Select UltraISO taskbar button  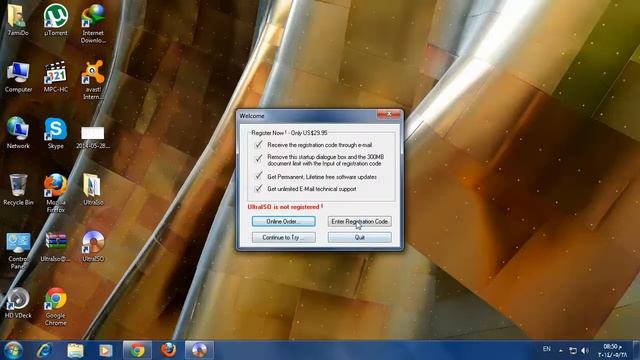tap(199, 350)
